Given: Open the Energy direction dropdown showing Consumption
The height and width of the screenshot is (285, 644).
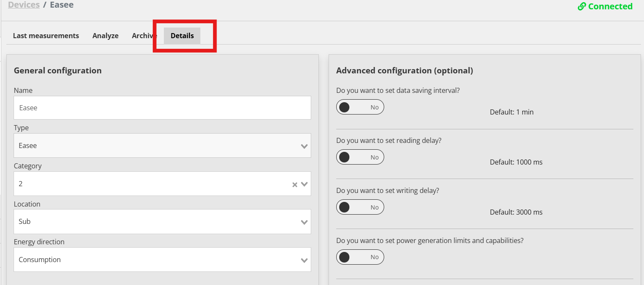Looking at the screenshot, I should 162,260.
